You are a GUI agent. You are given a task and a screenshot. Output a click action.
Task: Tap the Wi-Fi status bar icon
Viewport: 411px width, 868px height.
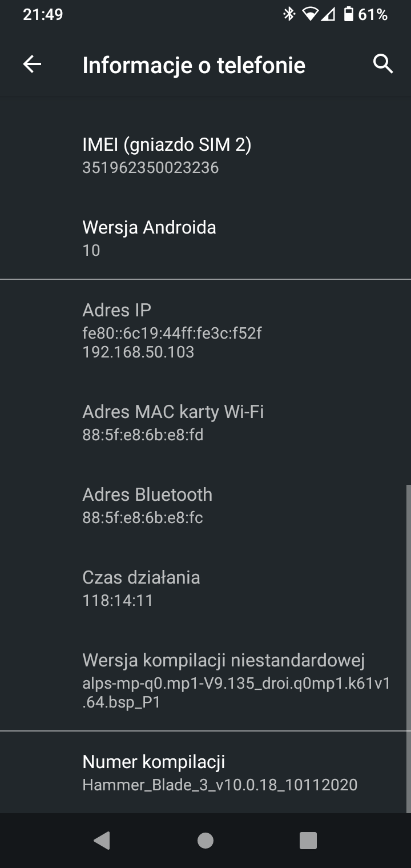point(311,14)
